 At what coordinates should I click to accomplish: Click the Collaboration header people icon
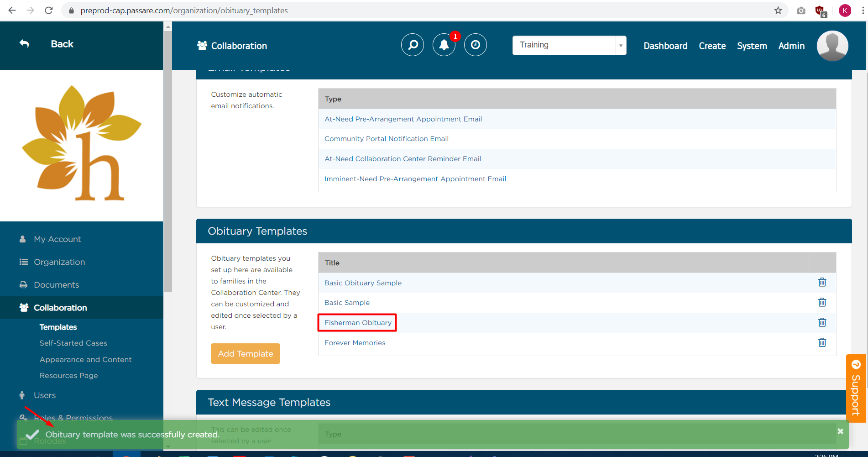pos(202,46)
